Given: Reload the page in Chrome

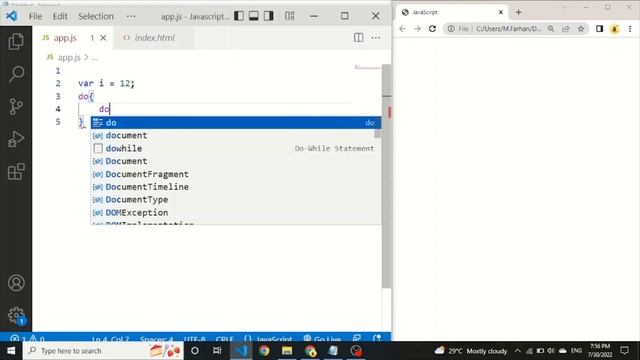Looking at the screenshot, I should click(x=432, y=29).
